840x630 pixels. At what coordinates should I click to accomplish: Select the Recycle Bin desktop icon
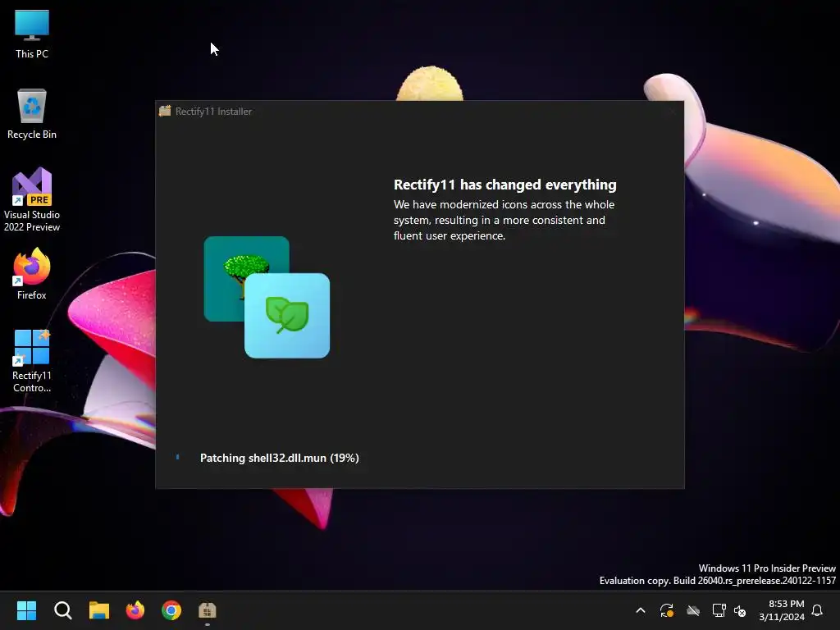coord(32,114)
